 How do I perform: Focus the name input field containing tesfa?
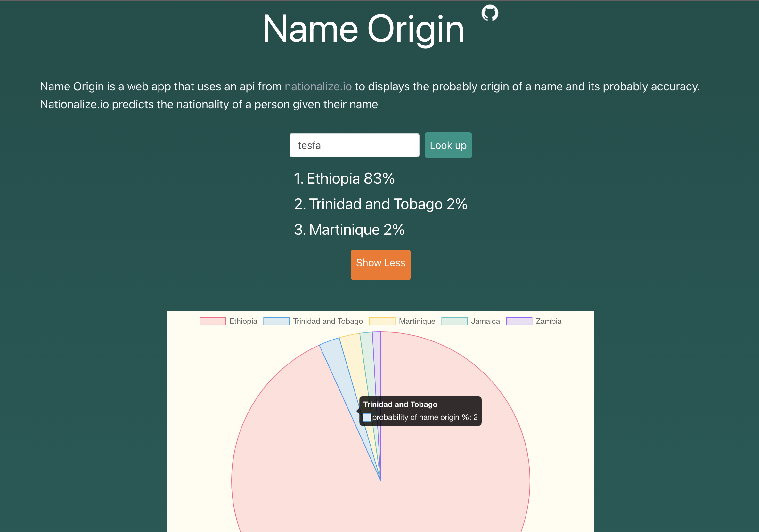click(x=355, y=145)
